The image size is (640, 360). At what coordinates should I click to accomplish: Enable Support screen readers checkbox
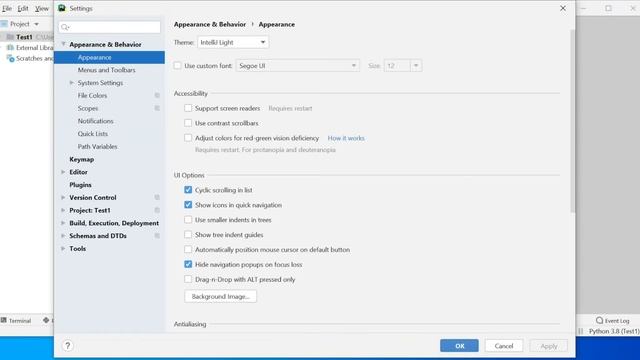188,108
